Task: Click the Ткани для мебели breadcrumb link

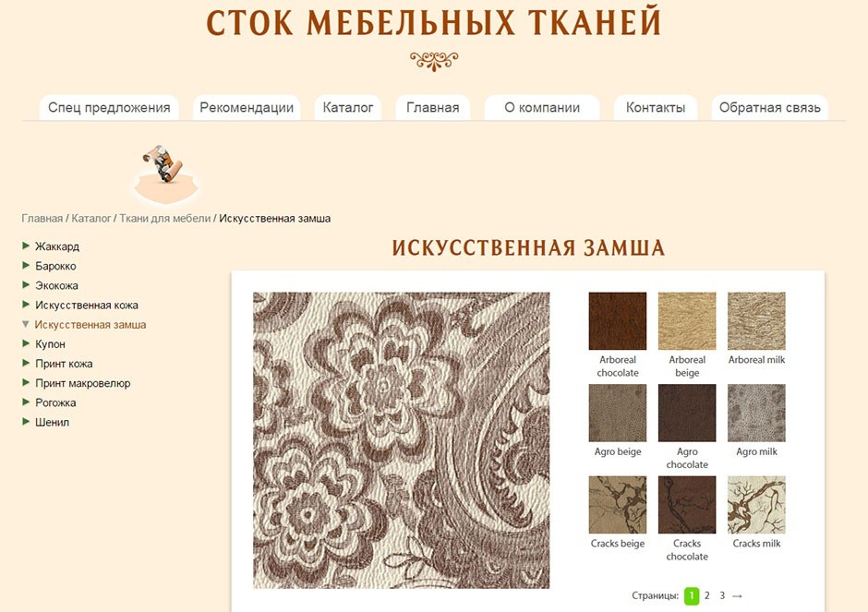Action: 165,219
